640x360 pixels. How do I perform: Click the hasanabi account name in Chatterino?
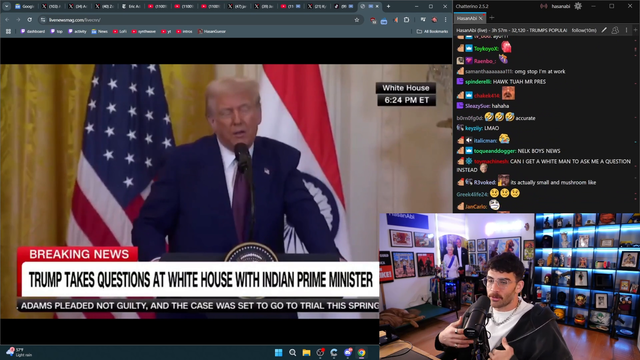click(x=560, y=6)
